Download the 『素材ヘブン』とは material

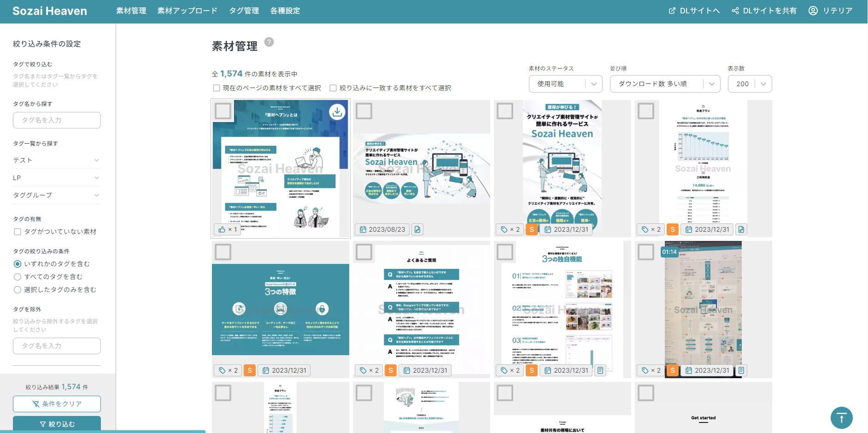[x=337, y=111]
